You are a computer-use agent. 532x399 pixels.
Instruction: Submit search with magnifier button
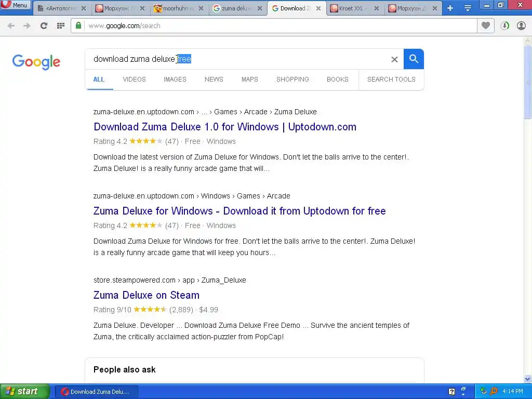click(414, 59)
